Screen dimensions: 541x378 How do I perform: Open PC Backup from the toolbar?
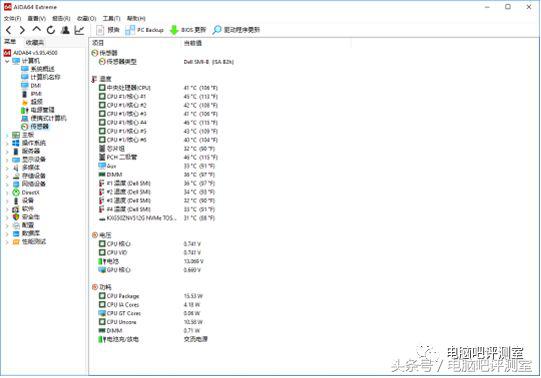pyautogui.click(x=144, y=30)
